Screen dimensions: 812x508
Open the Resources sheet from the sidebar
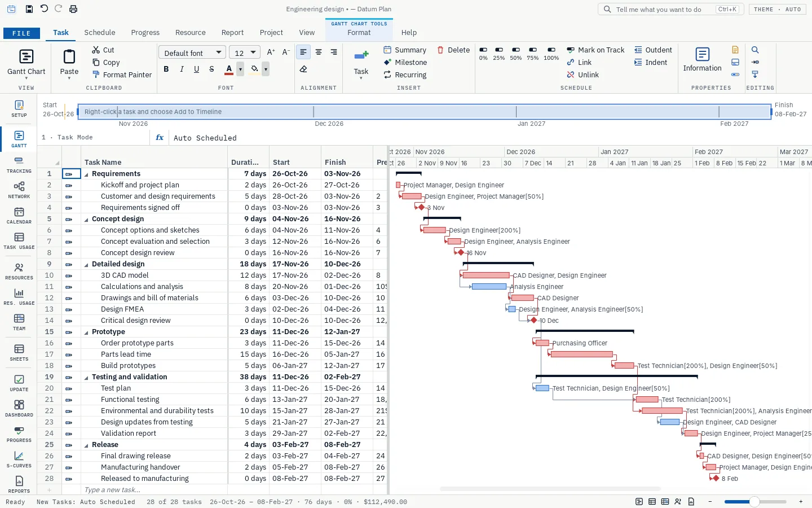point(19,271)
